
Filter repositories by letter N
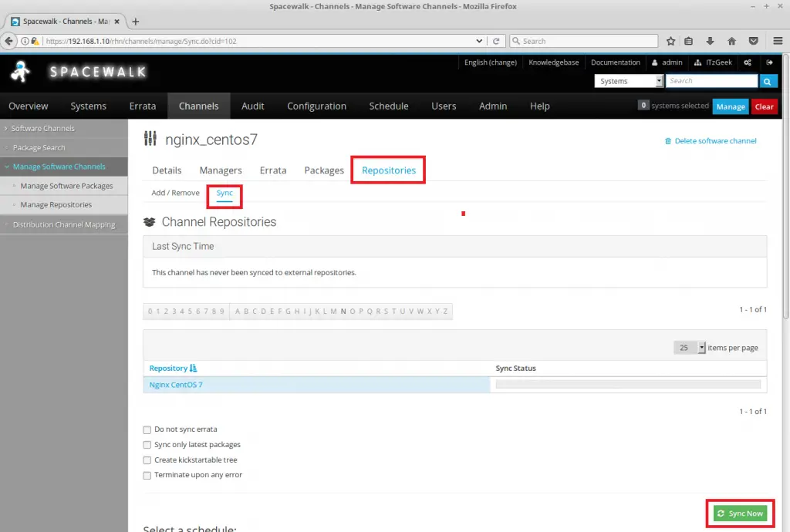pyautogui.click(x=343, y=311)
